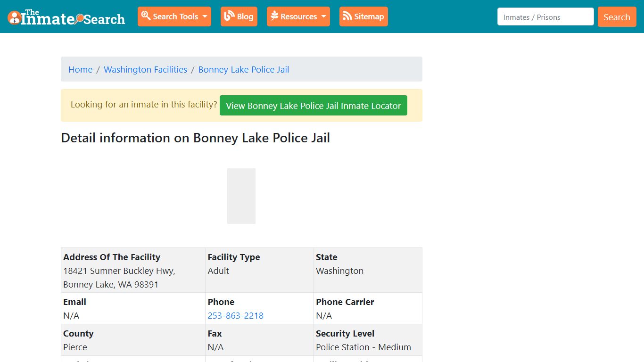The image size is (644, 362).
Task: Select the address 18421 Sumner Buckley Hwy
Action: 119,271
